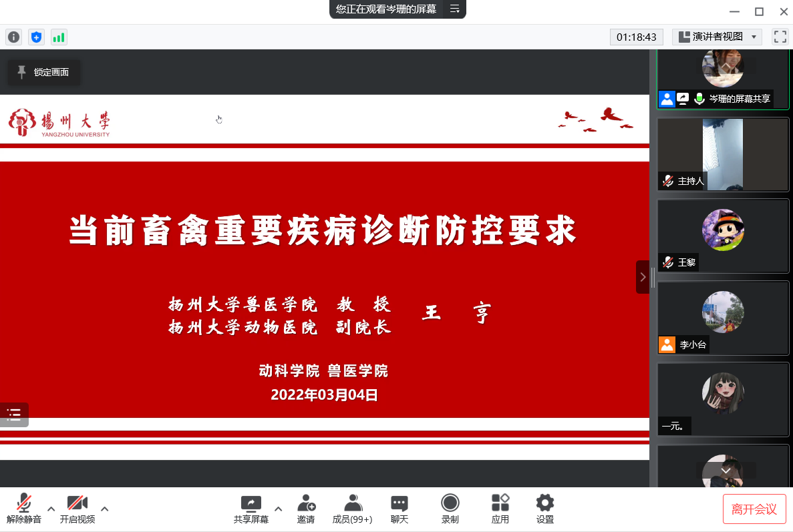Collapse the participant video side panel
This screenshot has height=532, width=793.
643,277
